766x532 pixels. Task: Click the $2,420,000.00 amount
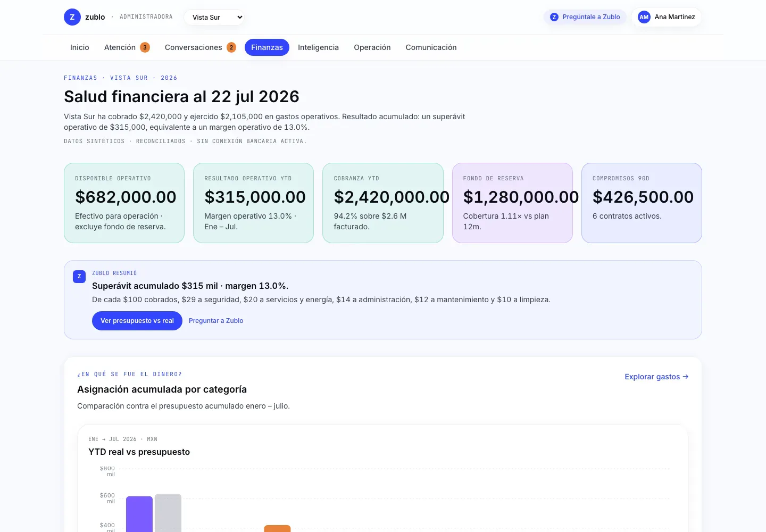(392, 197)
